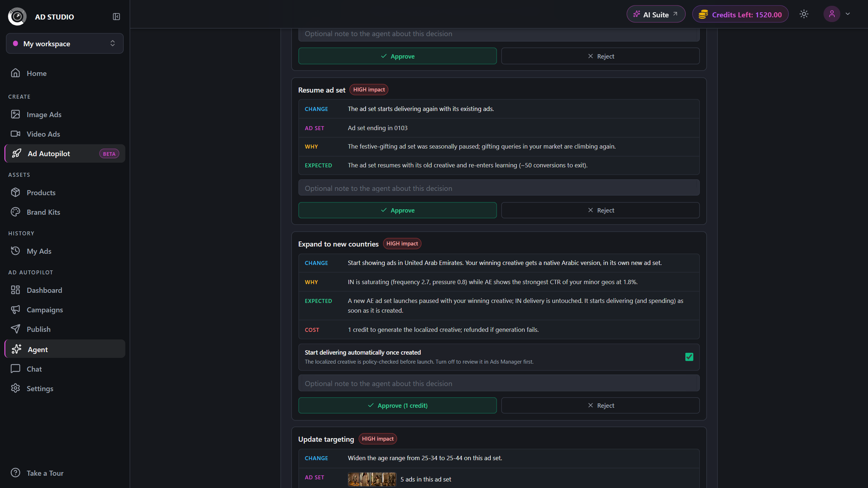
Task: Click the Ad Studio logo icon
Action: (x=17, y=16)
